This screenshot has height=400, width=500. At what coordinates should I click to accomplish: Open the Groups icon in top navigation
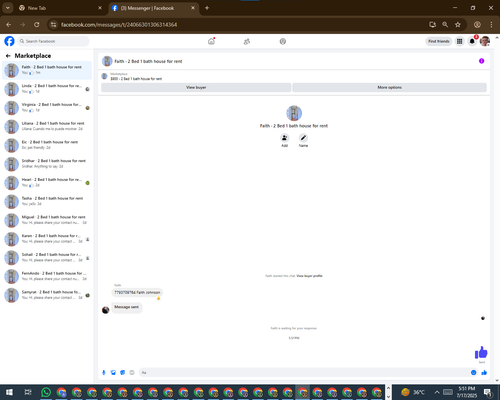point(283,41)
